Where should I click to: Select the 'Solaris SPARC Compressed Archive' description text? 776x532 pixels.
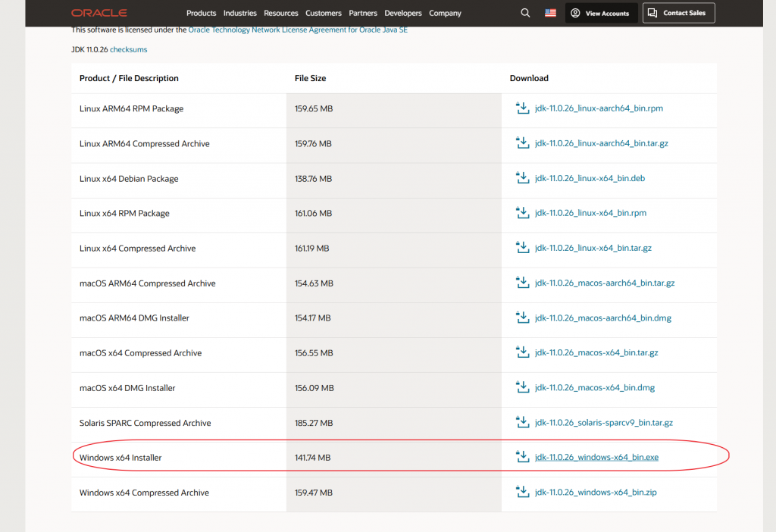145,423
